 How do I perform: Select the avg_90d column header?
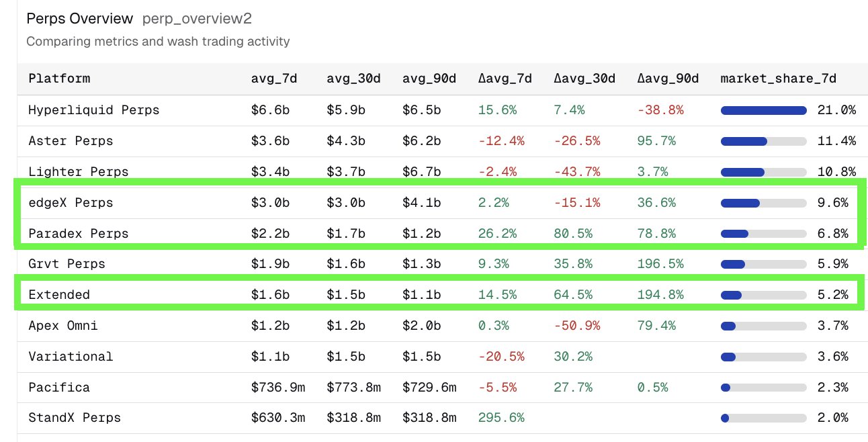429,79
